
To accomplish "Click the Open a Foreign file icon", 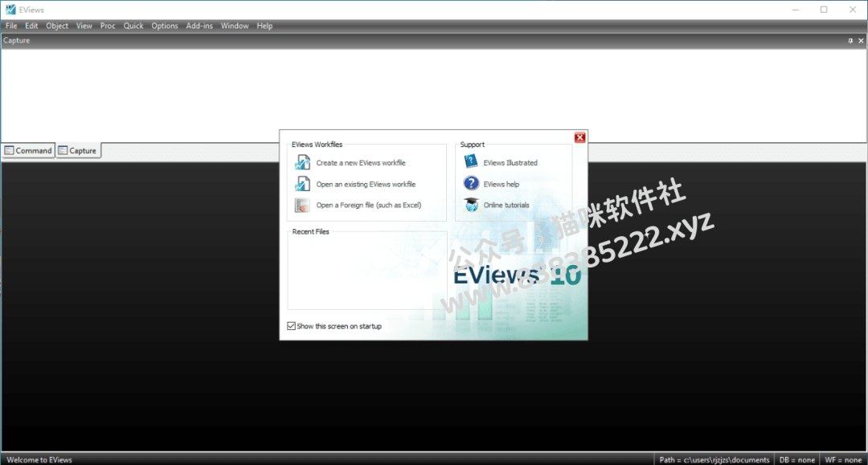I will (x=302, y=205).
